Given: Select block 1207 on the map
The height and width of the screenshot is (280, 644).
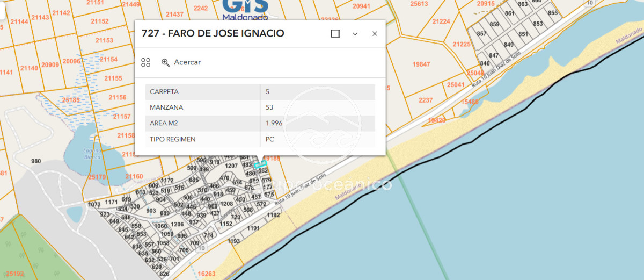Looking at the screenshot, I should click(231, 165).
